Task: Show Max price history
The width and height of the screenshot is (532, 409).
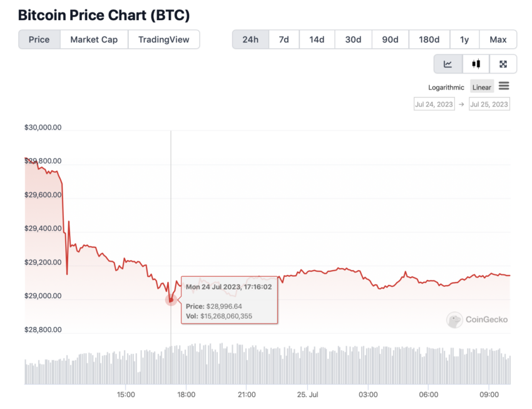Action: [x=498, y=39]
